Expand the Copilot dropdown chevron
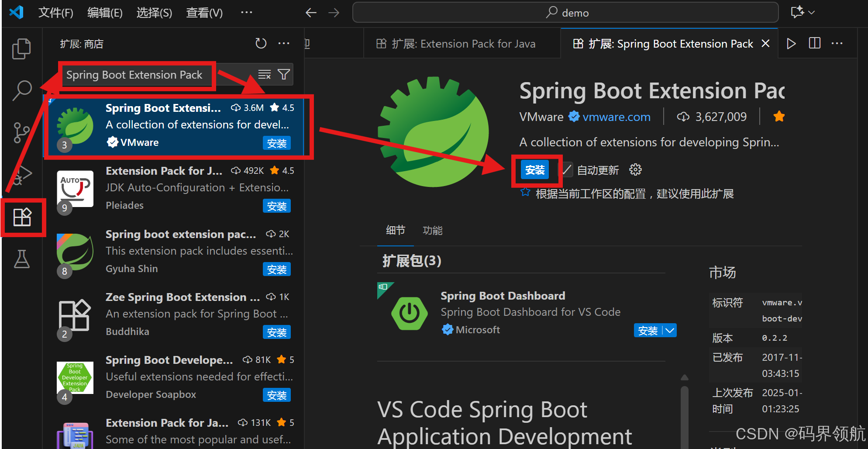 click(x=812, y=13)
